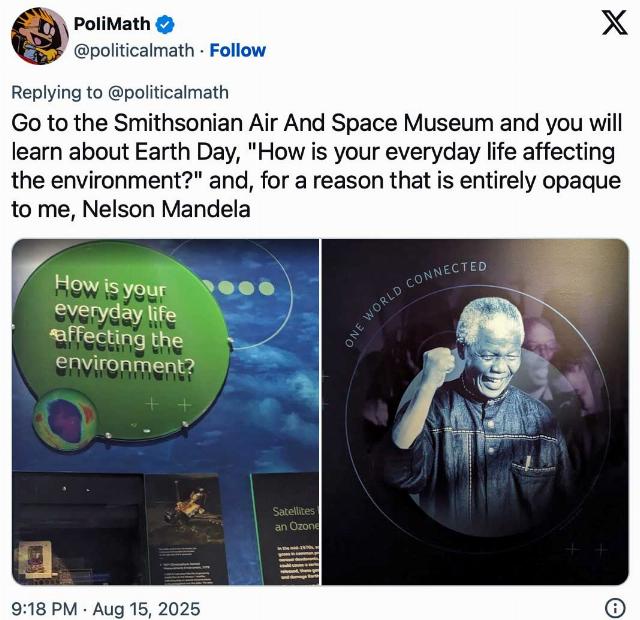The height and width of the screenshot is (620, 640).
Task: Click the tweet text about Smithsonian museum
Action: [x=317, y=166]
